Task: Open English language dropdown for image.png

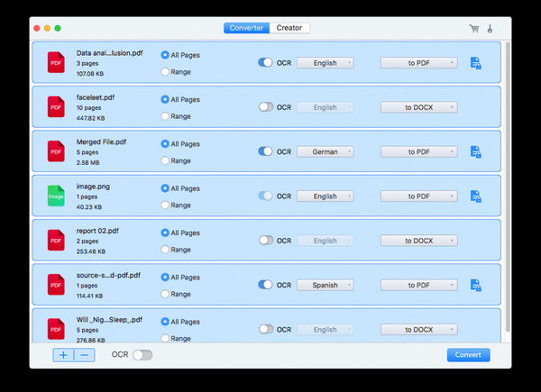Action: click(326, 196)
